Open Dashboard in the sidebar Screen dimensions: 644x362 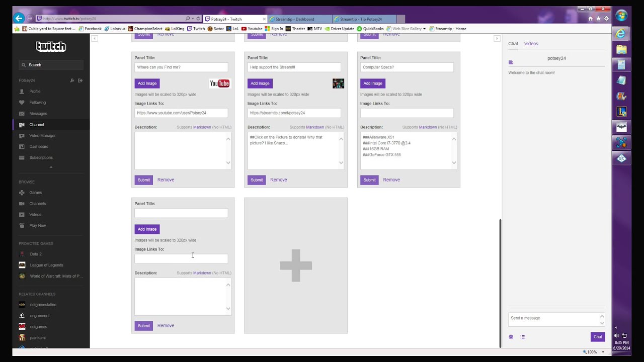coord(39,147)
